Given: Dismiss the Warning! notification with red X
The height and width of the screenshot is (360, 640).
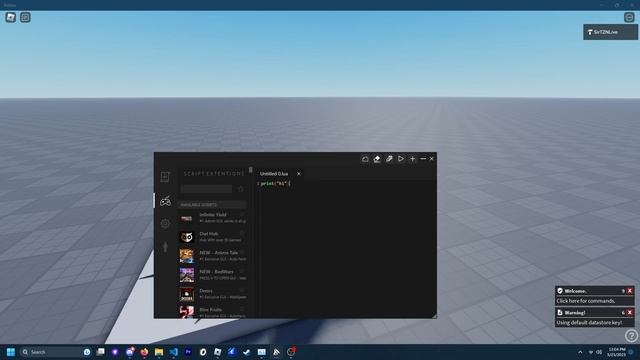Looking at the screenshot, I should [630, 312].
